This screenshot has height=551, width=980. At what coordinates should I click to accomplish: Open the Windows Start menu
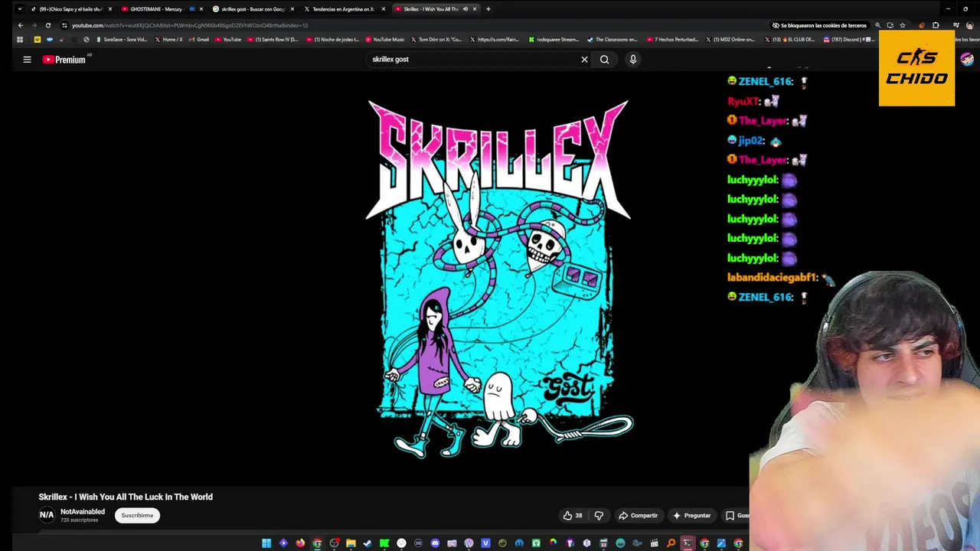point(266,543)
